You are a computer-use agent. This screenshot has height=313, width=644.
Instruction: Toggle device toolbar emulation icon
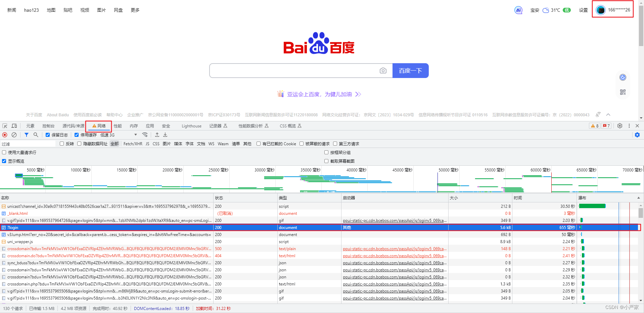point(14,126)
